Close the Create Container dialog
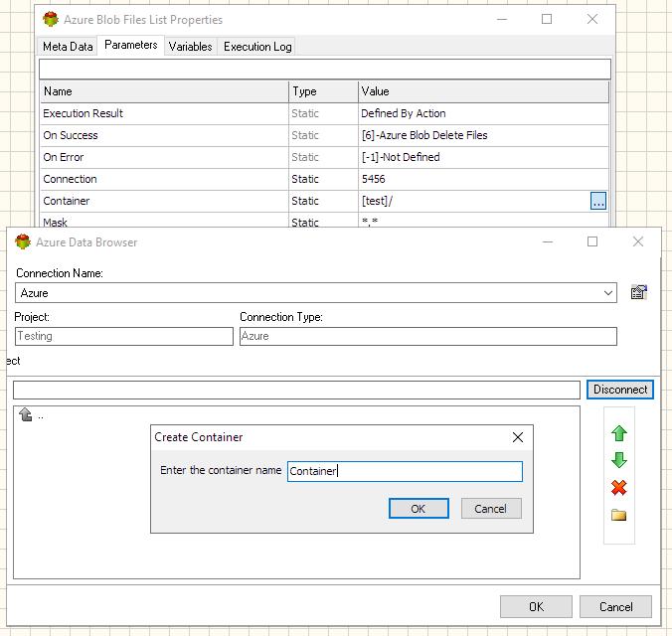The height and width of the screenshot is (636, 672). [518, 437]
